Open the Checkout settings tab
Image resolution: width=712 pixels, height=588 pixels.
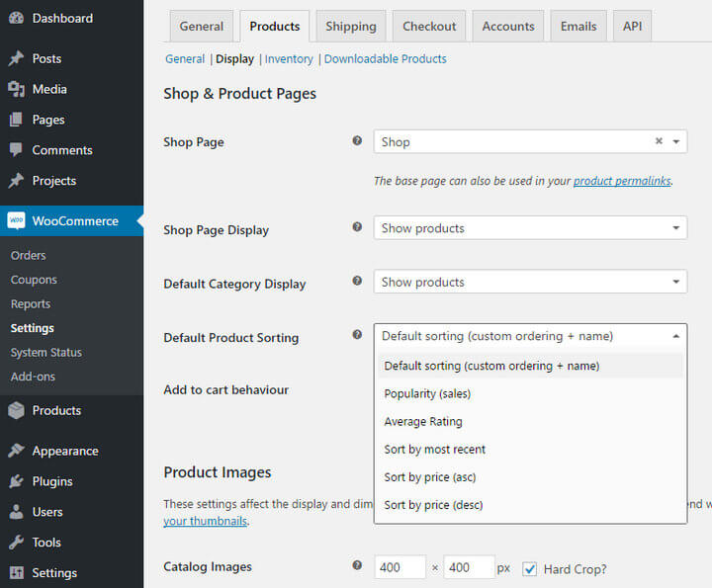[429, 27]
